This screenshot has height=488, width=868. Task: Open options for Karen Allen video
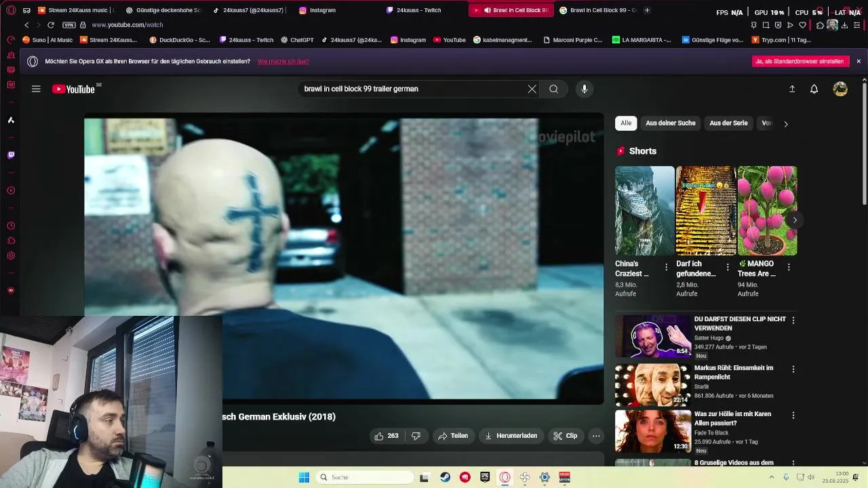(x=793, y=415)
